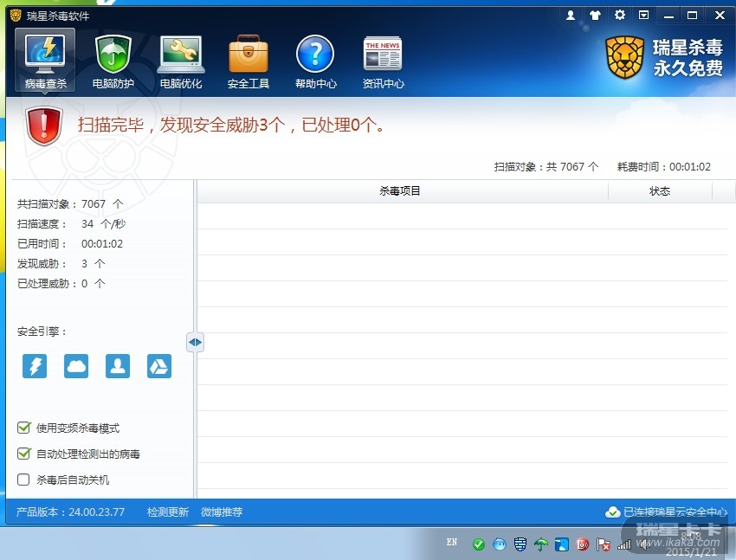Click the 状态 column header
The height and width of the screenshot is (560, 736).
pos(660,191)
